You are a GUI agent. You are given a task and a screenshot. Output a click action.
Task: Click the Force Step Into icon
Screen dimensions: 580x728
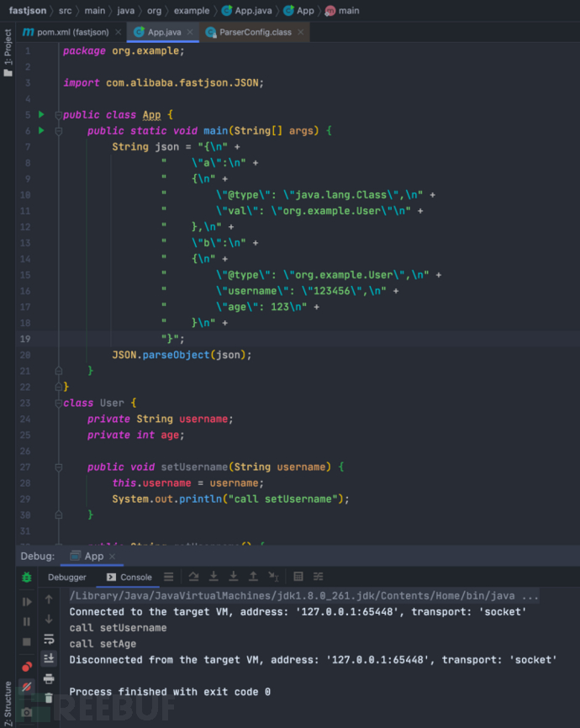[234, 577]
